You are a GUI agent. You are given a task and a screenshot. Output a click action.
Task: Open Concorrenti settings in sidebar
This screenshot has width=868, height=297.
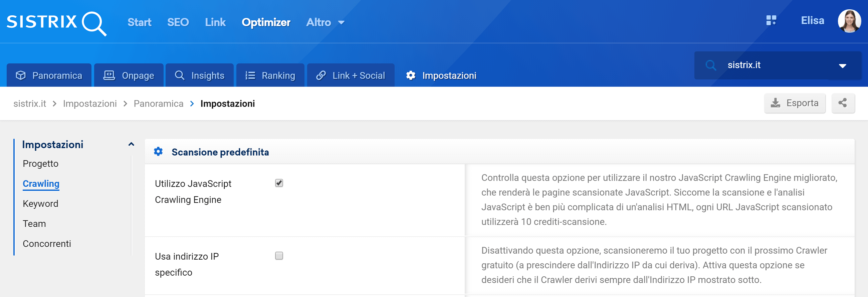[x=47, y=244]
